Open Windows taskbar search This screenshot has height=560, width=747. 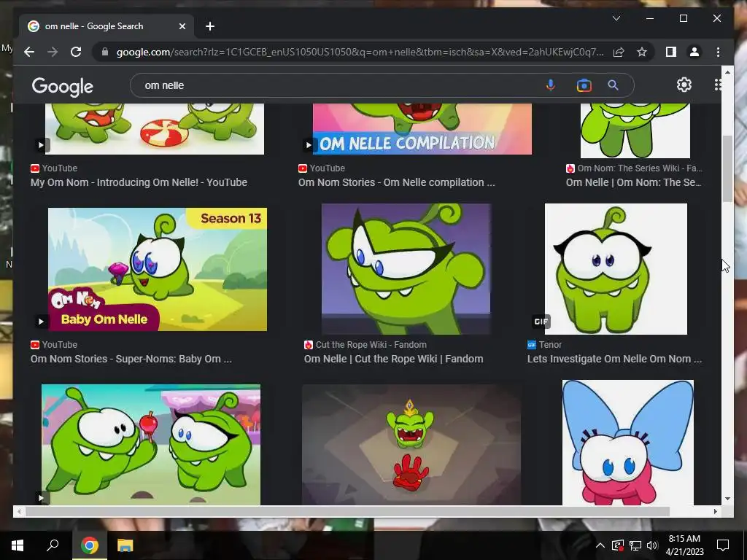coord(53,545)
